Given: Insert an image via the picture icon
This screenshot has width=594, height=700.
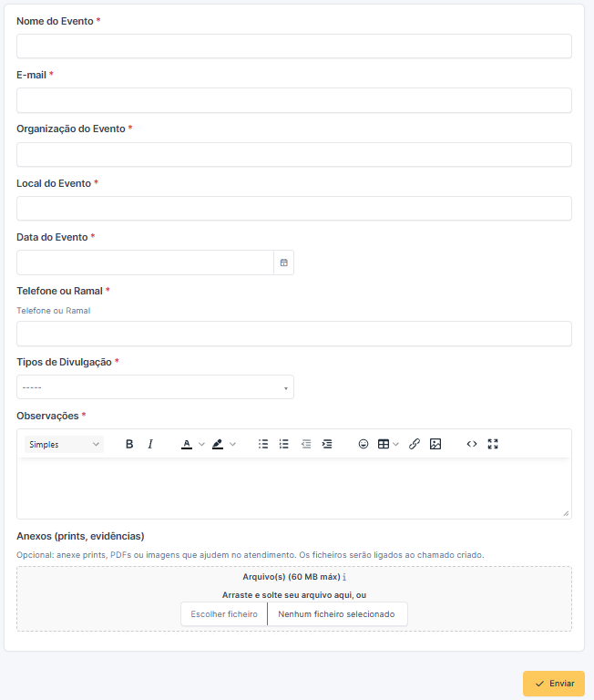Looking at the screenshot, I should point(435,444).
